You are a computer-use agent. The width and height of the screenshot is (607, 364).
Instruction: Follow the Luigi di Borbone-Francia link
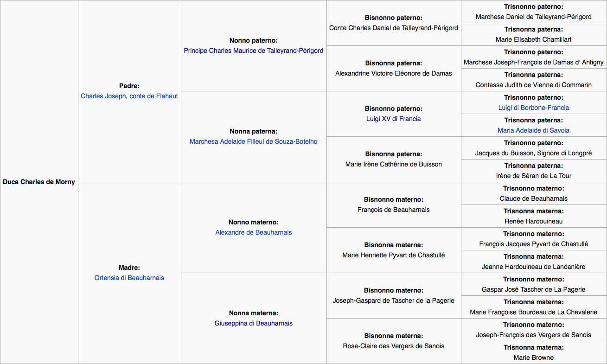[x=533, y=108]
